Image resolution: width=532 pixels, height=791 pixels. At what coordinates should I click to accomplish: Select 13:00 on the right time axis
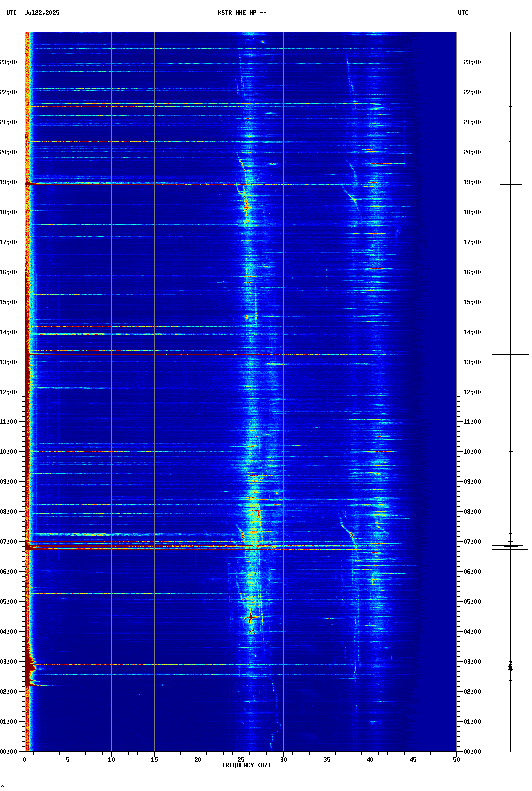(472, 362)
